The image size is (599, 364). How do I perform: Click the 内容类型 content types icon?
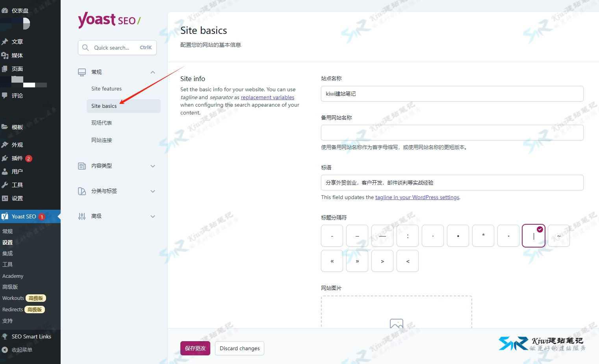[x=82, y=166]
